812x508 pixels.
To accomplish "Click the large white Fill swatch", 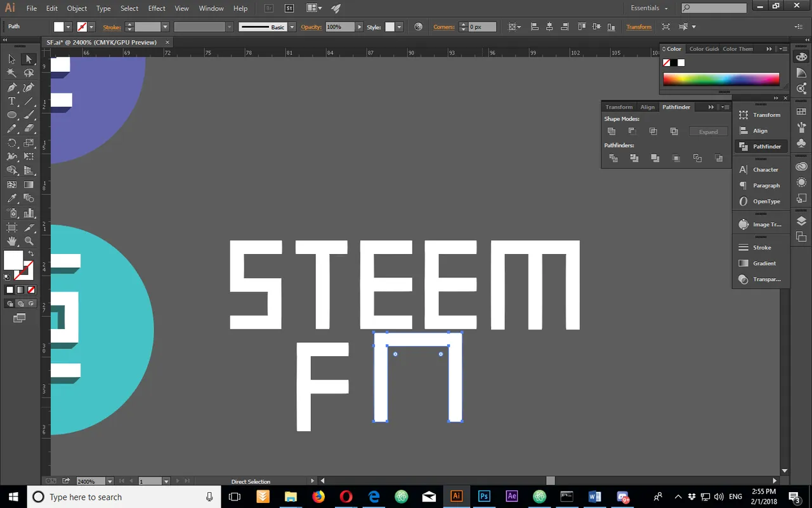I will (x=13, y=260).
